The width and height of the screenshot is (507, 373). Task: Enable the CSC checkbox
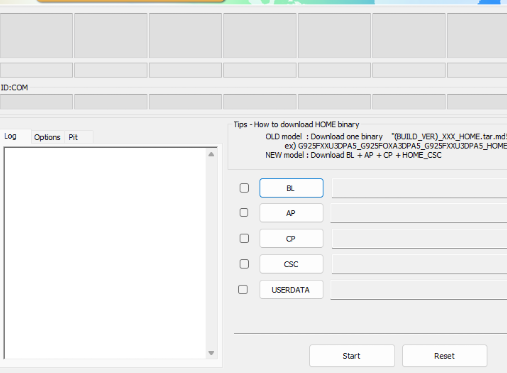point(244,264)
